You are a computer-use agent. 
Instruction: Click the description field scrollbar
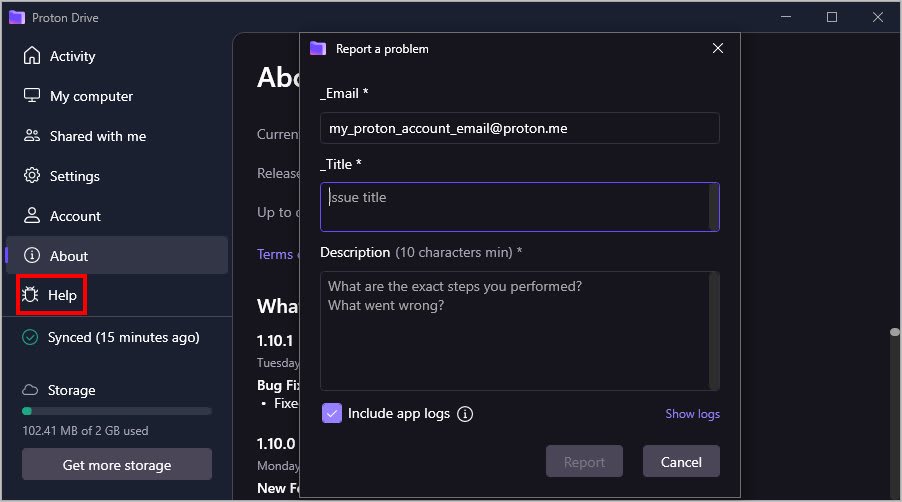(714, 331)
